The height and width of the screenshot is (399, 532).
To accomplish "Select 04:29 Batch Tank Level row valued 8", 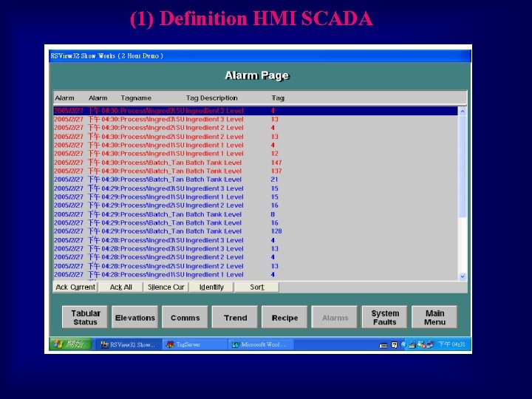I will (256, 214).
